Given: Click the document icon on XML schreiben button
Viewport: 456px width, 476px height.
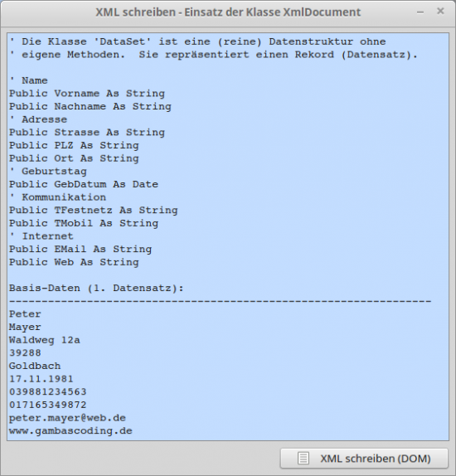Looking at the screenshot, I should coord(303,459).
